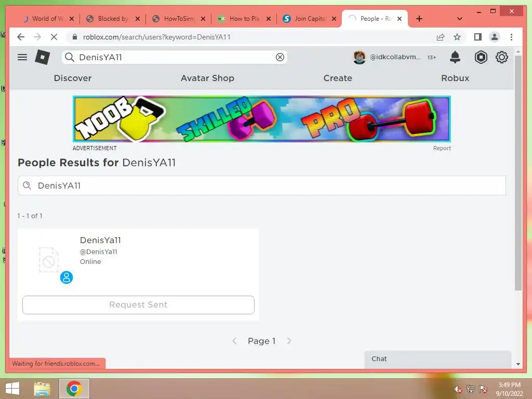Click the Roblox logo home icon
The width and height of the screenshot is (532, 399).
point(43,57)
